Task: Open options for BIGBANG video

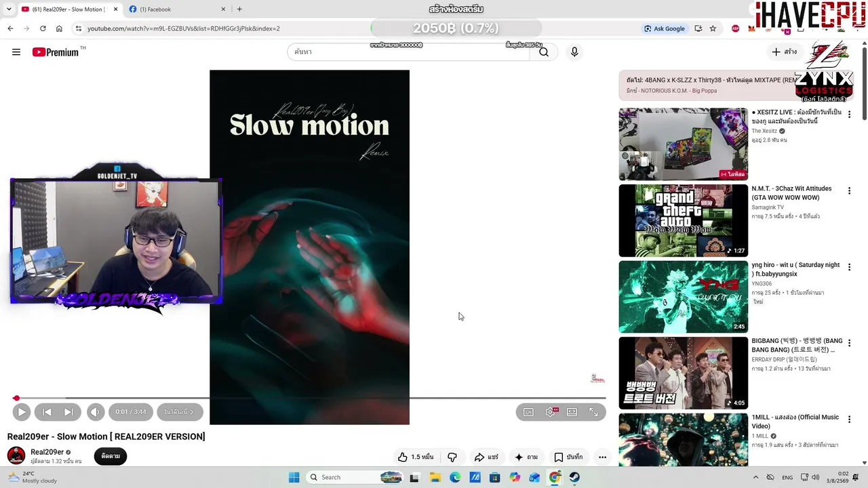Action: [x=849, y=344]
